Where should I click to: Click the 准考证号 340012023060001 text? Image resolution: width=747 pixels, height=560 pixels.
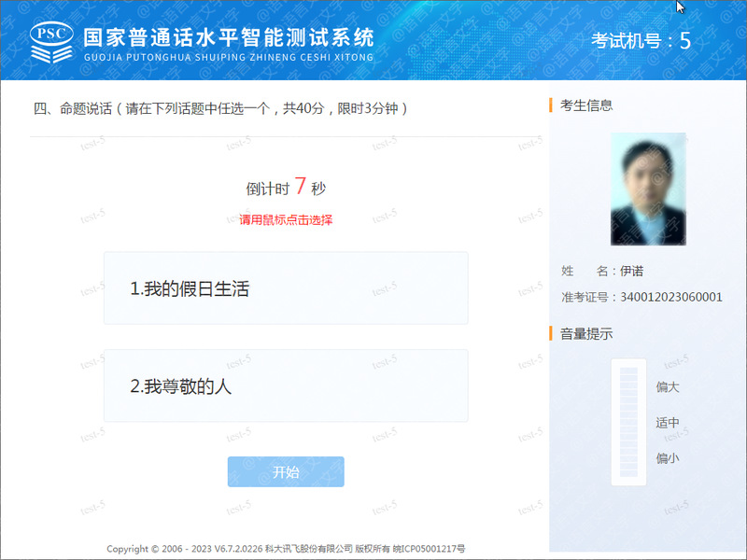tap(641, 297)
